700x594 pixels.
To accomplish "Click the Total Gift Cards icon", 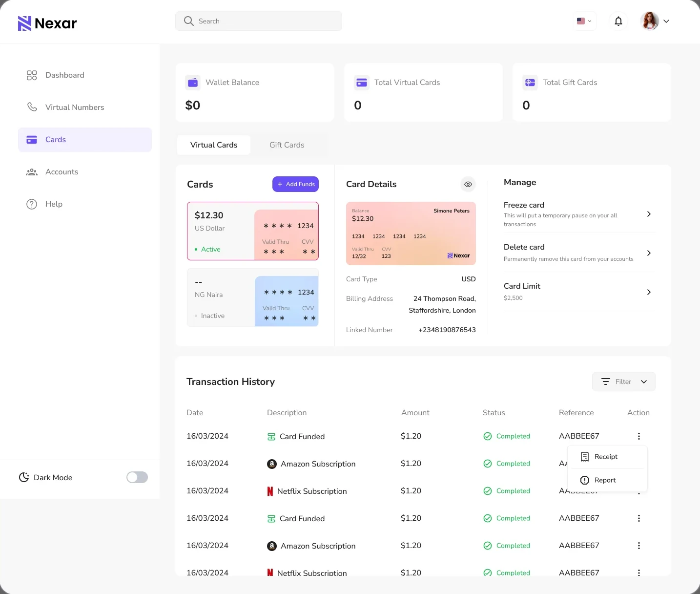I will [x=530, y=83].
